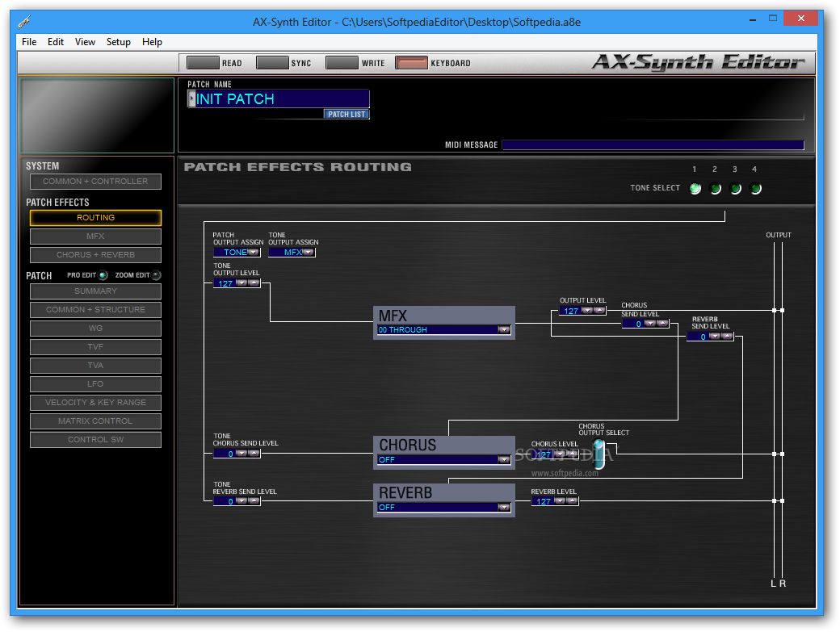Screen dimensions: 840x632
Task: Open CHORUS + REVERB page
Action: pos(95,255)
